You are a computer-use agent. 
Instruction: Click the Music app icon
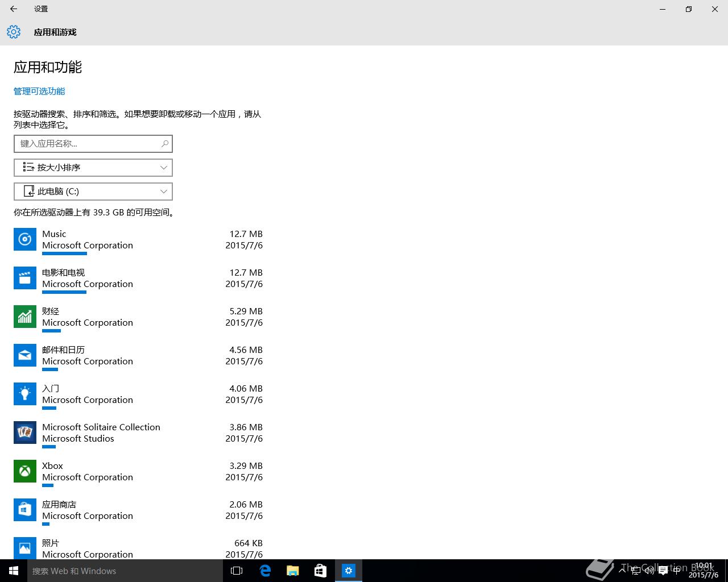pos(25,239)
